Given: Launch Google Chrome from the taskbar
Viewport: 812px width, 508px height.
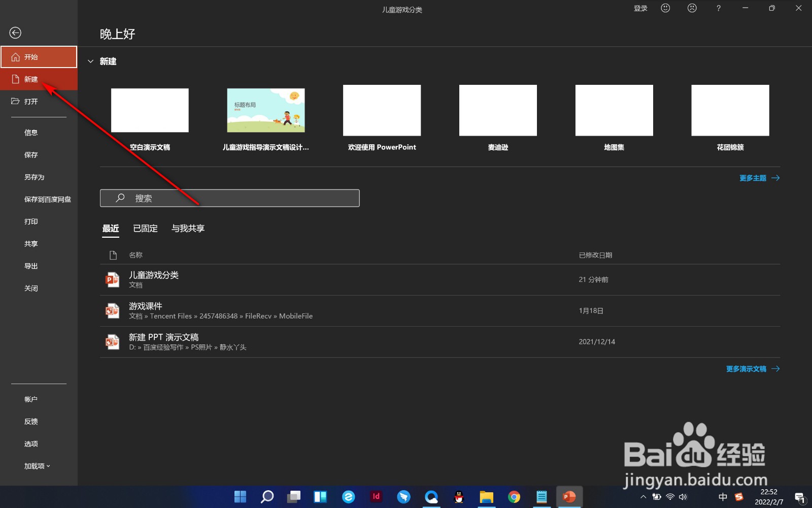Looking at the screenshot, I should coord(514,497).
